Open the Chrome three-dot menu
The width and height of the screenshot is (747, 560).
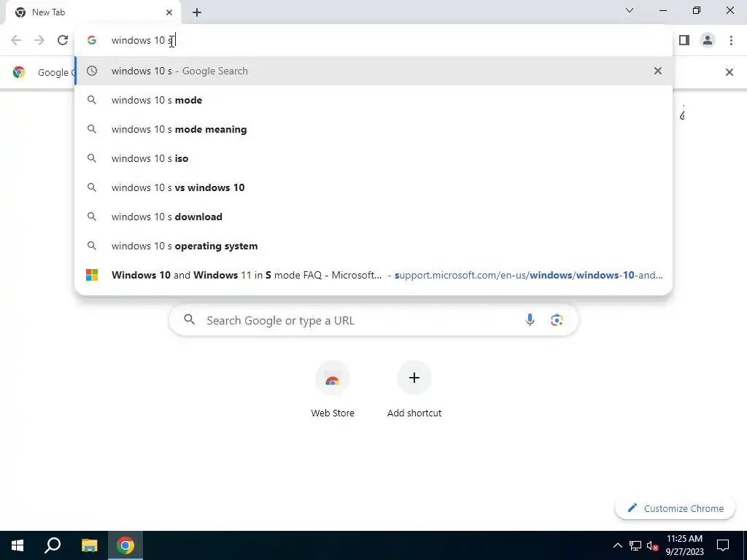(731, 40)
